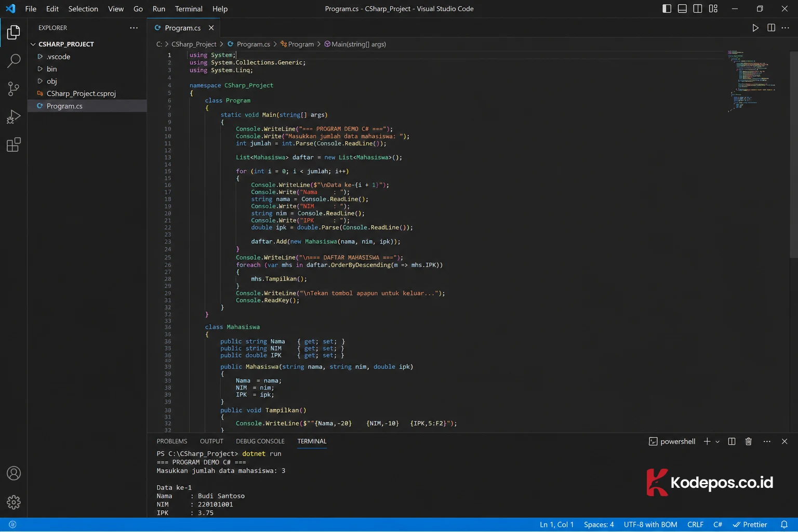This screenshot has width=798, height=532.
Task: Open editor More Actions ellipsis
Action: point(785,28)
